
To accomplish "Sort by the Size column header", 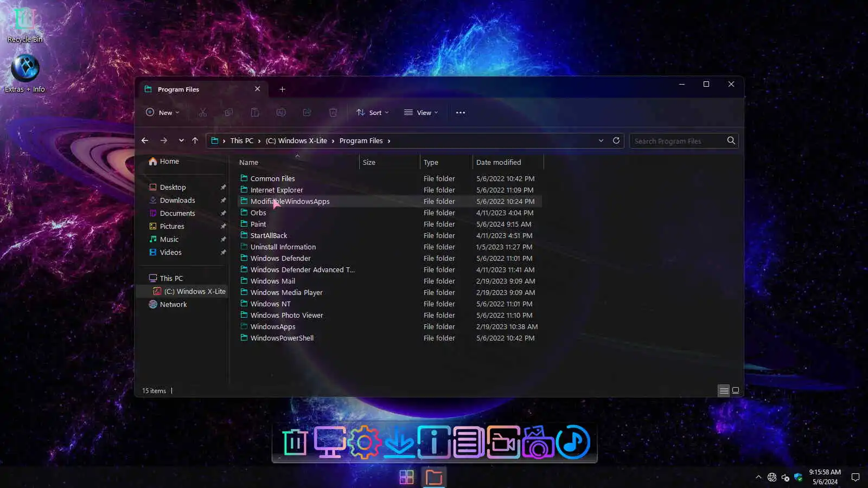I will (390, 162).
